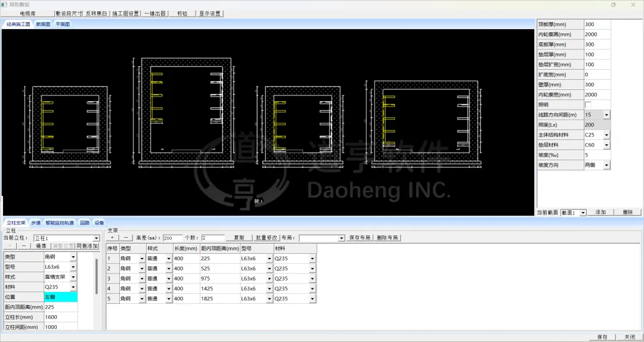Click the 高差(mm) input field
644x342 pixels.
click(x=173, y=238)
